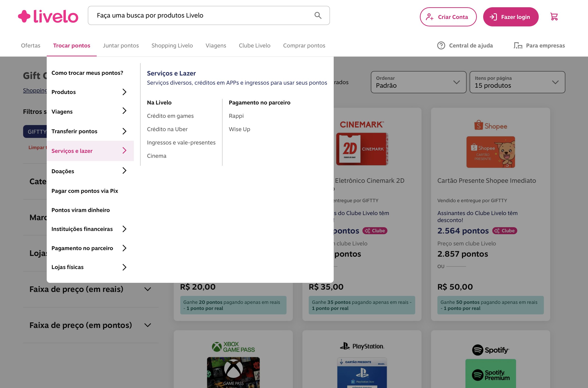The image size is (588, 388).
Task: Expand Pagamento no parceiro menu chevron
Action: click(x=124, y=248)
